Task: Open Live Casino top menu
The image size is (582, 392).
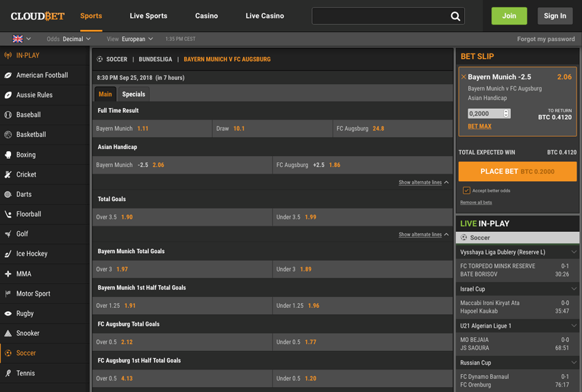Action: (265, 16)
